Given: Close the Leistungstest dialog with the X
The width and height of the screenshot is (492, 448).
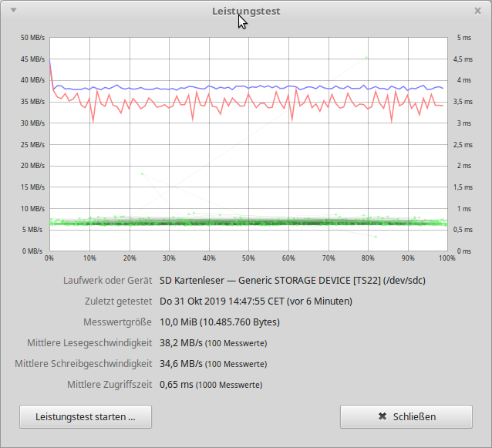Looking at the screenshot, I should tap(478, 11).
